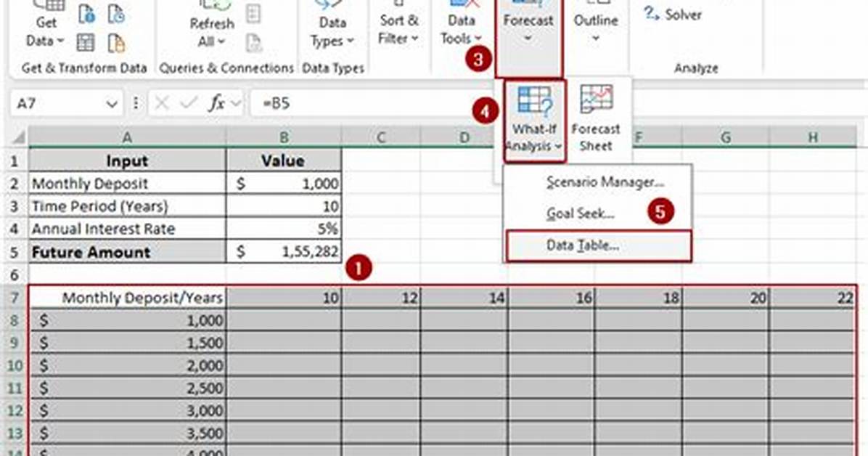The height and width of the screenshot is (456, 868).
Task: Click the Existing Connections icon
Action: click(115, 43)
